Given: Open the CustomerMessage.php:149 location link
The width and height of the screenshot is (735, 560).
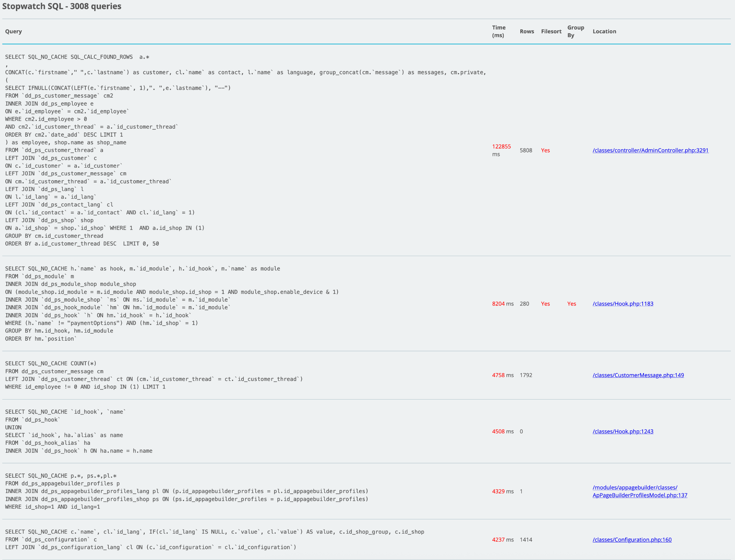Looking at the screenshot, I should pos(638,375).
